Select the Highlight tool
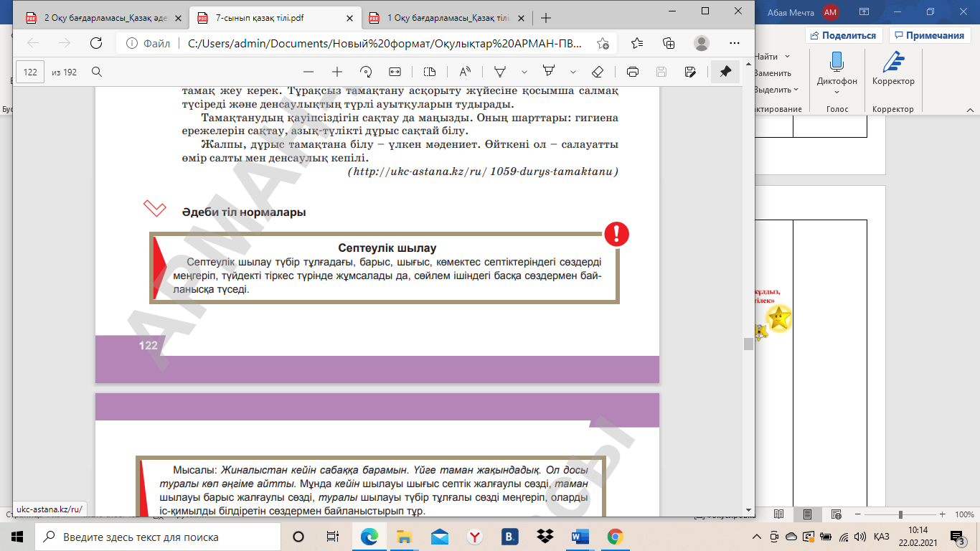The image size is (980, 551). point(550,72)
